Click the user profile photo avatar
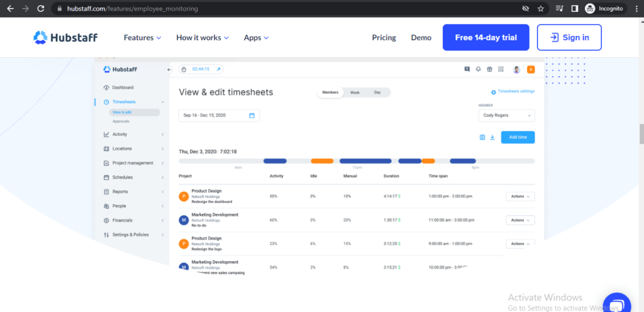The width and height of the screenshot is (644, 312). coord(517,69)
